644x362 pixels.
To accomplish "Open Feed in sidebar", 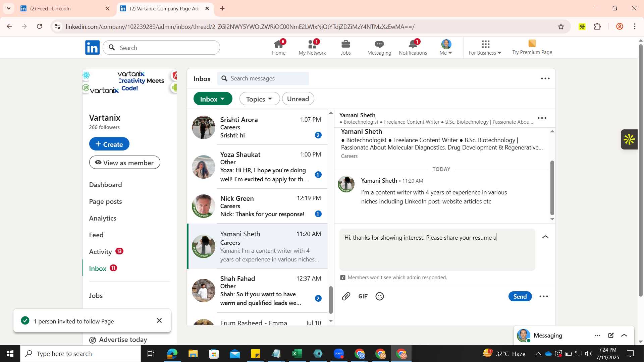I will point(96,235).
